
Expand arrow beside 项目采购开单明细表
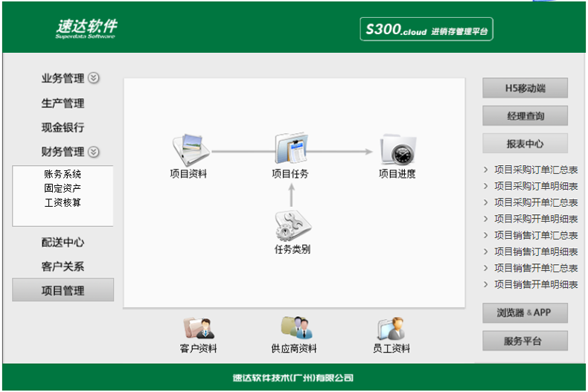click(485, 219)
